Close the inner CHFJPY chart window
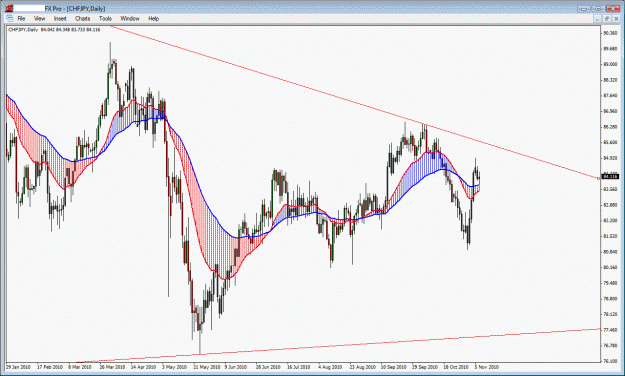Viewport: 625px width, 376px height. (x=615, y=19)
